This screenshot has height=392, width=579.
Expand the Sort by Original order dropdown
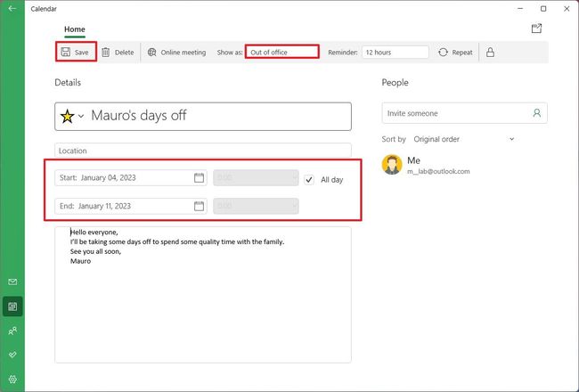464,139
